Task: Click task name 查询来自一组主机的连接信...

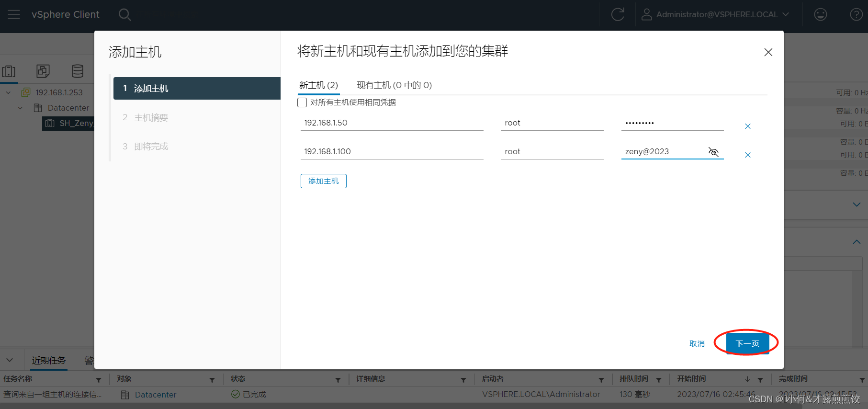Action: point(53,394)
